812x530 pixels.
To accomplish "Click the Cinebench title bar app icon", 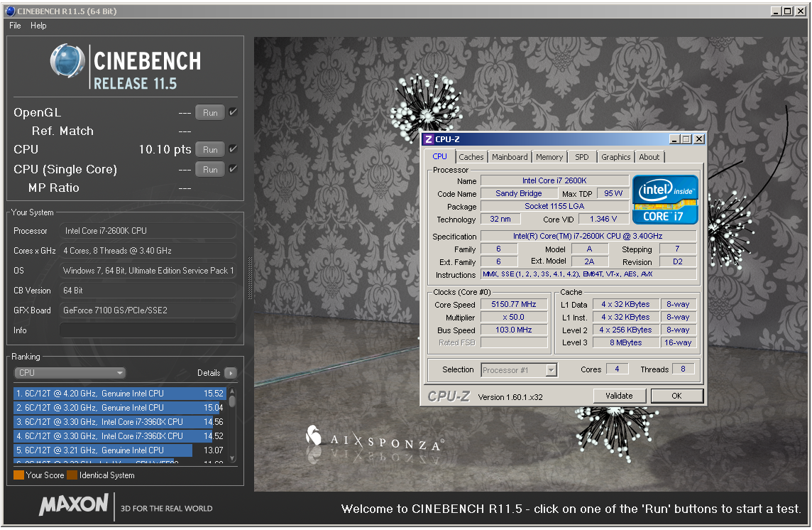I will tap(10, 11).
